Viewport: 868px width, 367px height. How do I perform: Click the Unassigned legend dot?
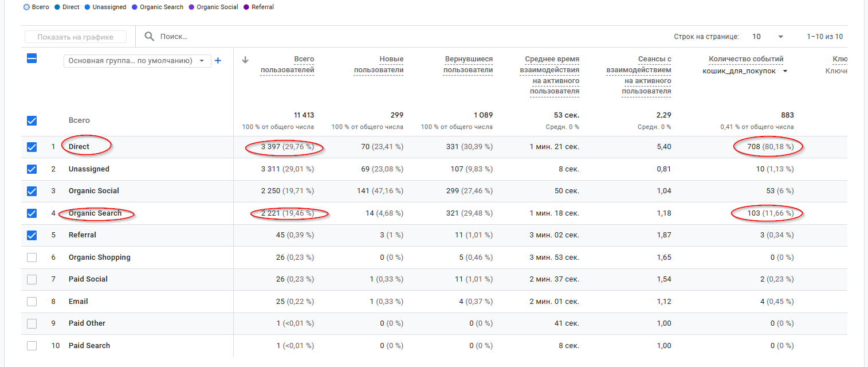[x=87, y=7]
